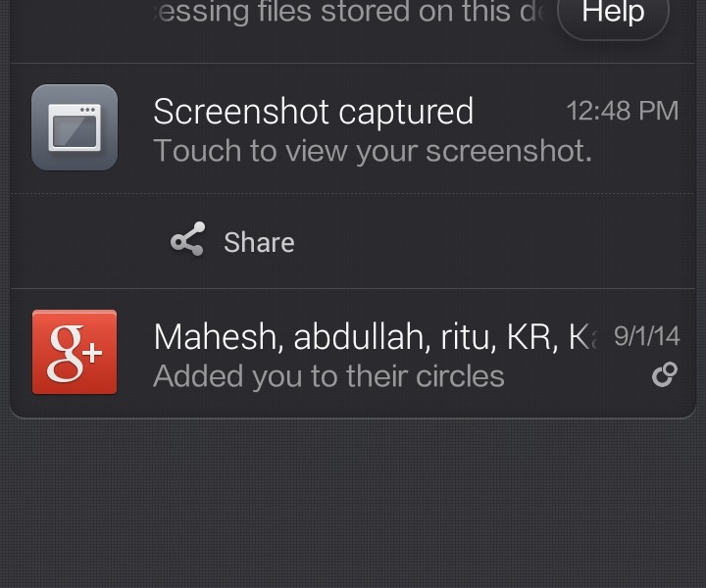Image resolution: width=706 pixels, height=588 pixels.
Task: Tap the Help button
Action: (613, 14)
